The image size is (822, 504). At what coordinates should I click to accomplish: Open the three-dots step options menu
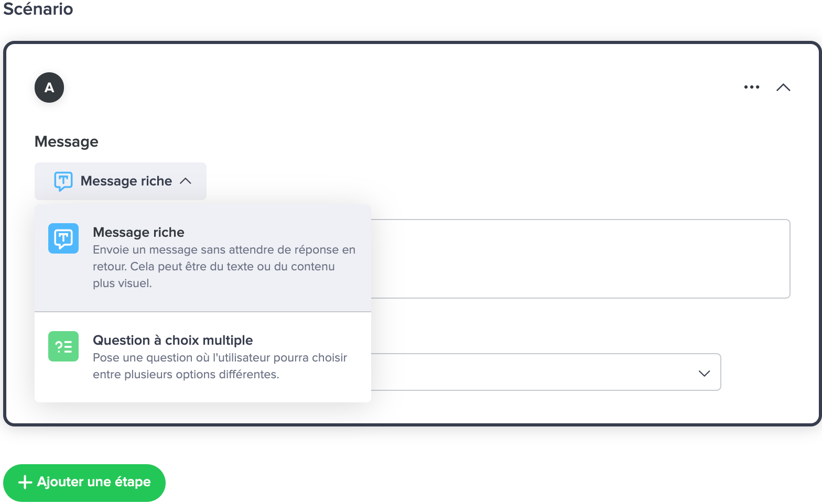751,87
